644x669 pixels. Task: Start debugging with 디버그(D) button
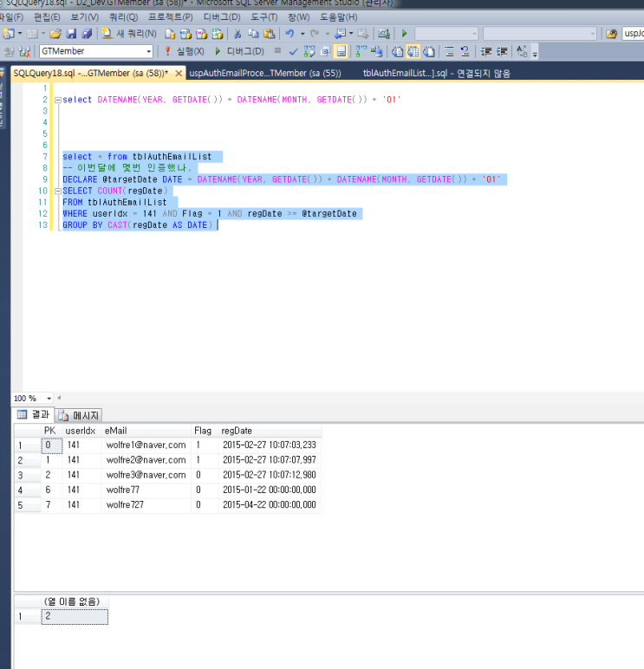tap(239, 52)
